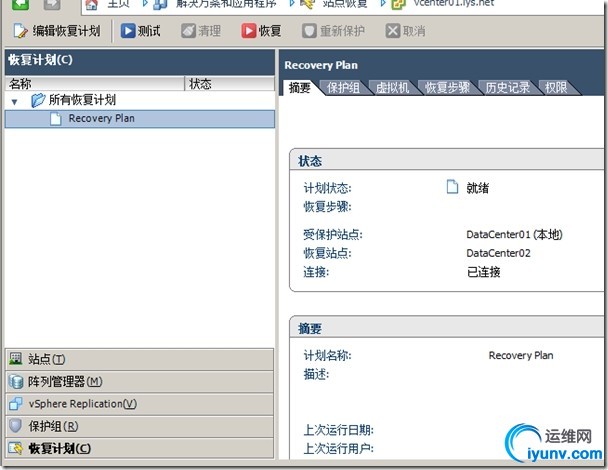
Task: Click the Recovery Plan document icon in tree
Action: coord(55,119)
